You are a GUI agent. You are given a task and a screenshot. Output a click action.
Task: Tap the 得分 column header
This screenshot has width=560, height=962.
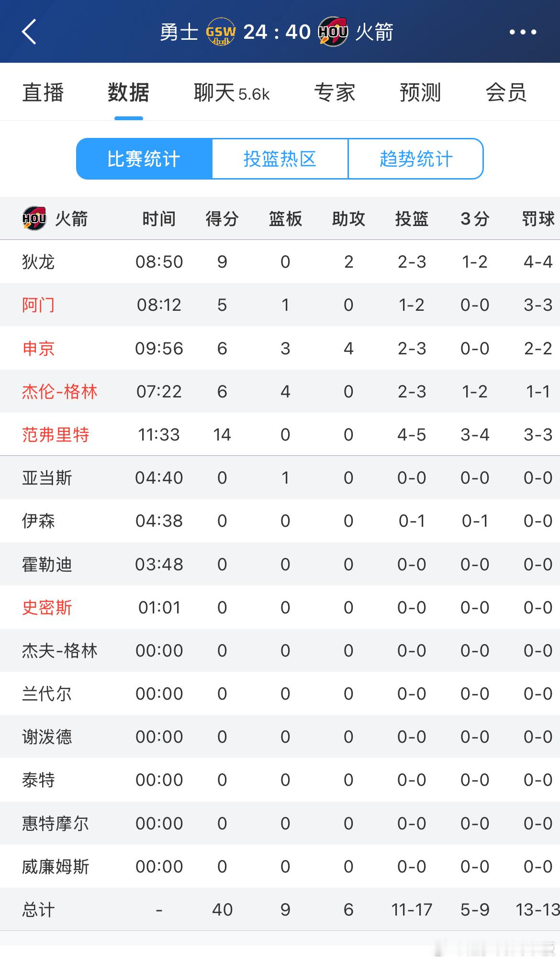coord(222,219)
